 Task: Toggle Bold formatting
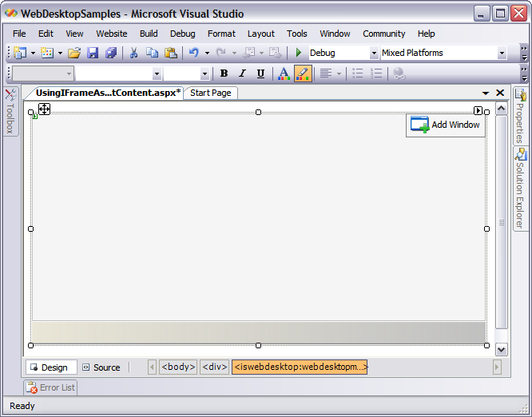point(224,73)
